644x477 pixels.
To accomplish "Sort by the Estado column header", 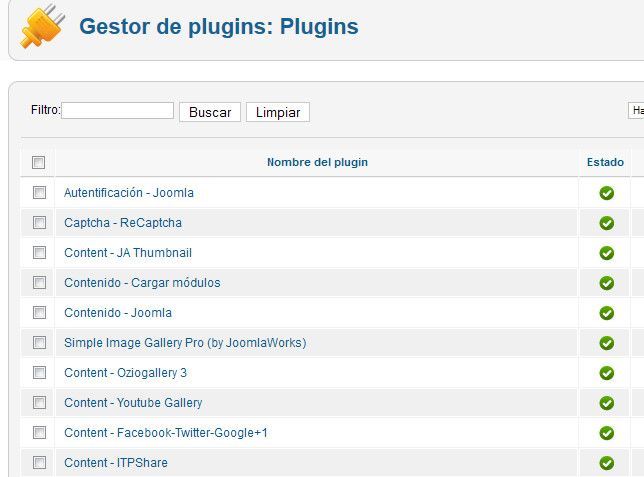I will pyautogui.click(x=605, y=162).
